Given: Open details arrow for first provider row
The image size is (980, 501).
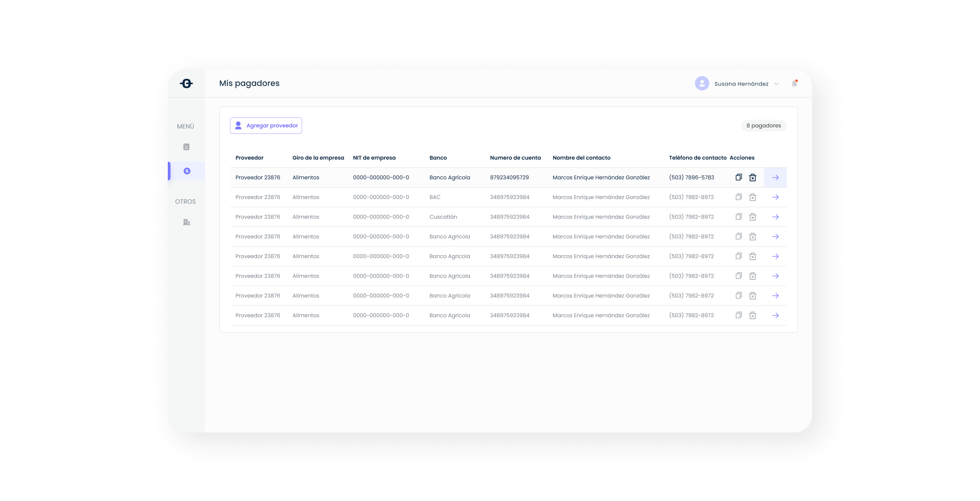Looking at the screenshot, I should [775, 178].
